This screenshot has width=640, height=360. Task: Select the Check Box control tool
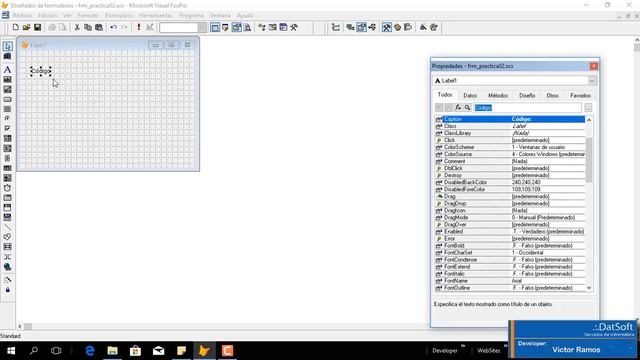click(x=7, y=129)
